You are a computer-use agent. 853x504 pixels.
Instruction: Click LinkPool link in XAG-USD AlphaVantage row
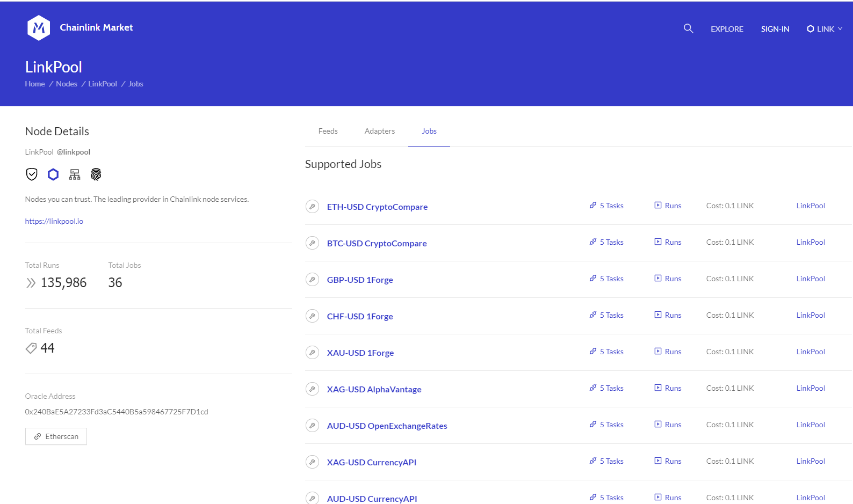click(x=811, y=388)
